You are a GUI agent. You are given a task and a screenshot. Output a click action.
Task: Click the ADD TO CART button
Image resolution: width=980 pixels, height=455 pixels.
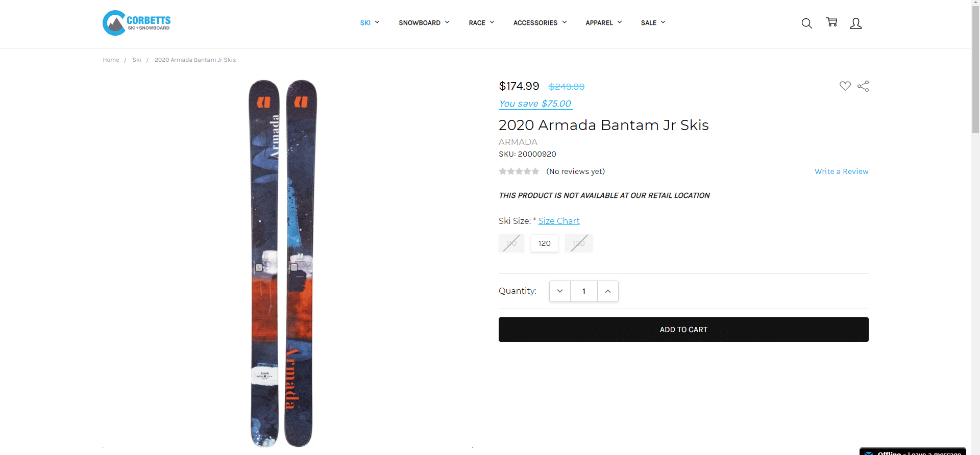[x=683, y=329]
